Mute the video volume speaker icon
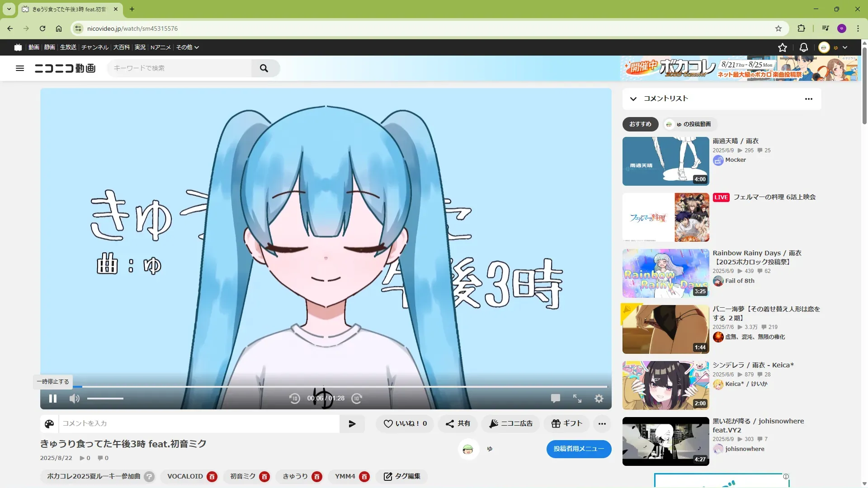 [75, 399]
